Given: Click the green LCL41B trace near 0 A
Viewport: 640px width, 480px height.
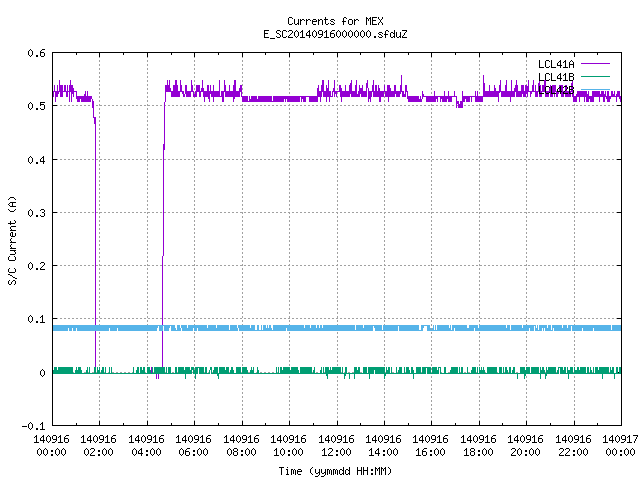Looking at the screenshot, I should (337, 370).
